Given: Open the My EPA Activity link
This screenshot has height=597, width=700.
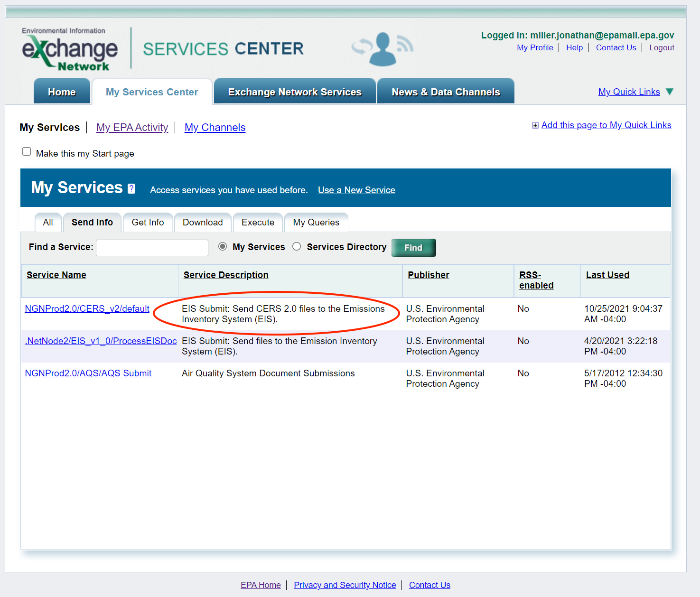Looking at the screenshot, I should pyautogui.click(x=132, y=127).
